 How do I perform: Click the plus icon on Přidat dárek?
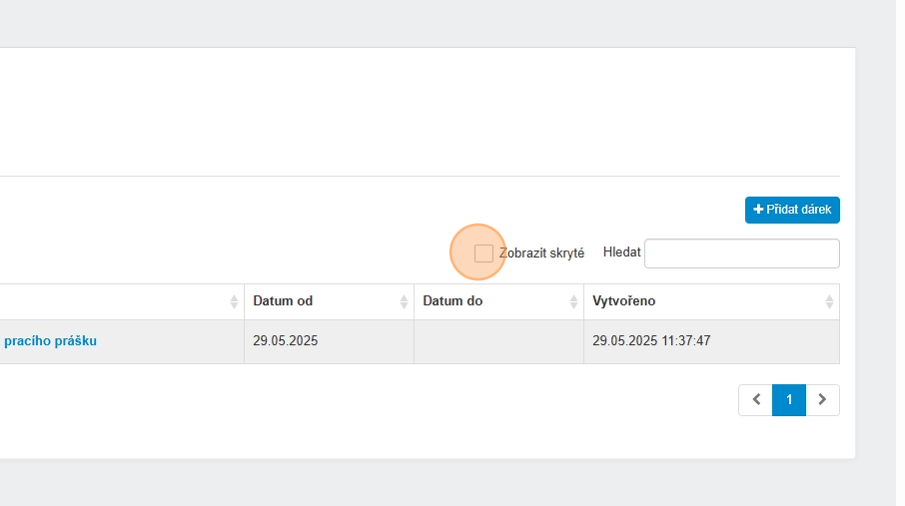[x=759, y=210]
